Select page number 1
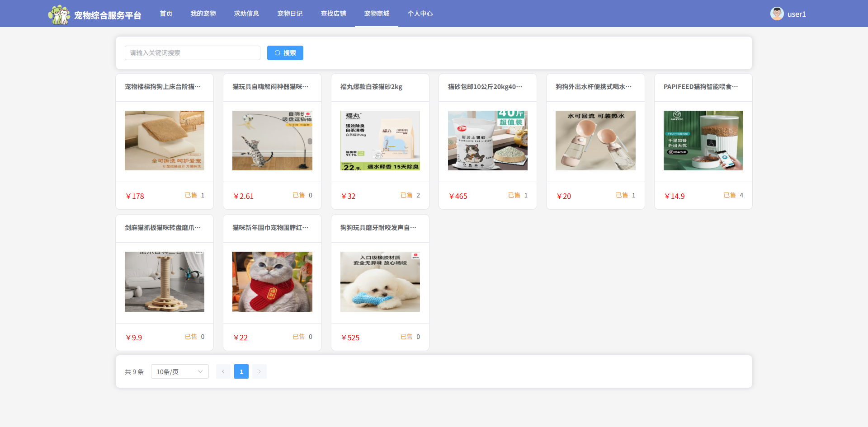 click(x=241, y=371)
